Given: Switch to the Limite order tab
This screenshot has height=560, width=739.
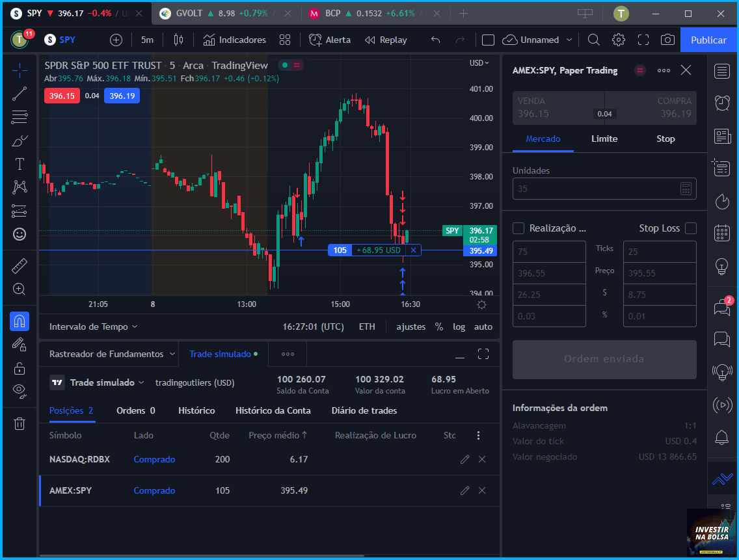Looking at the screenshot, I should 604,139.
